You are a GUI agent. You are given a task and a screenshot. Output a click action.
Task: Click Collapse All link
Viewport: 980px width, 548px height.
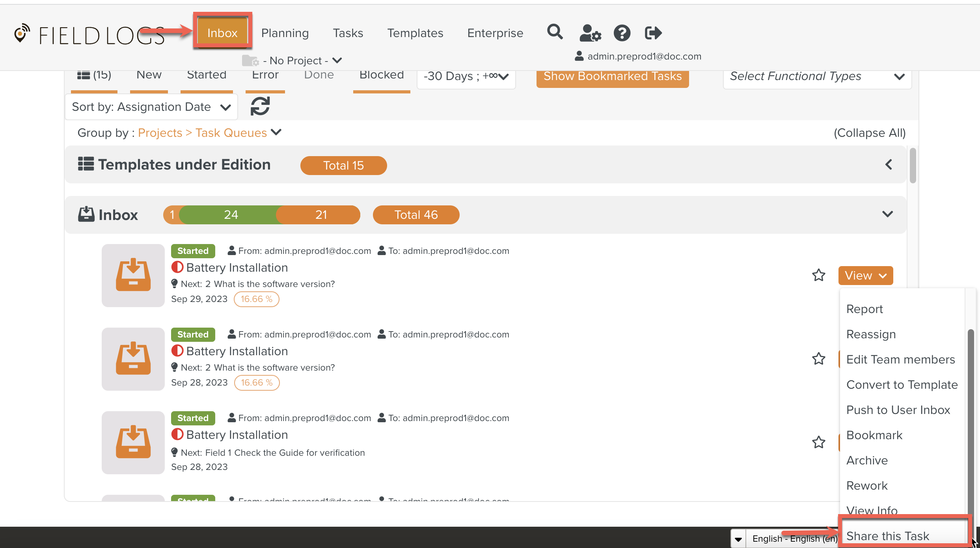(x=869, y=133)
